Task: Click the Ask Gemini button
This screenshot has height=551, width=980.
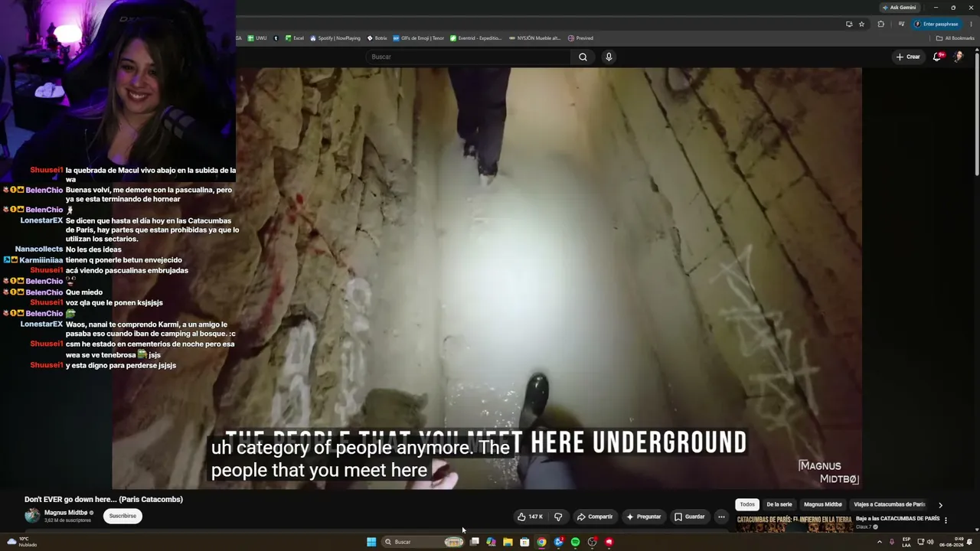Action: pos(899,8)
